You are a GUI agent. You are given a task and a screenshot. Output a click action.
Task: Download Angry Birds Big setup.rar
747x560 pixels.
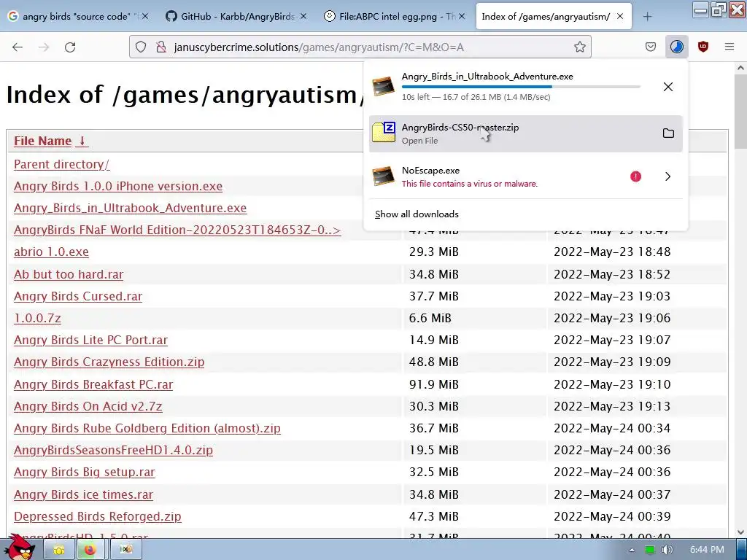[85, 472]
